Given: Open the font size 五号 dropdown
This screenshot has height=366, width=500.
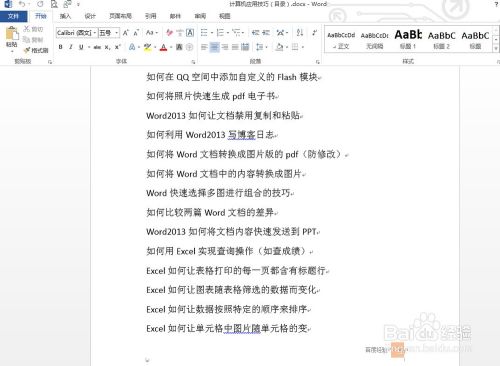Looking at the screenshot, I should click(117, 33).
